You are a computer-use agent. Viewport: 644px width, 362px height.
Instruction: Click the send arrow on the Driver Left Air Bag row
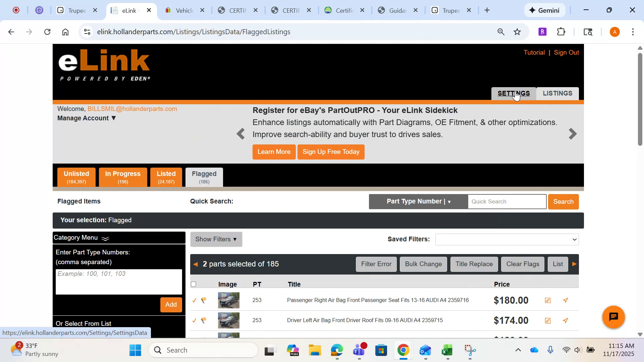pos(566,320)
